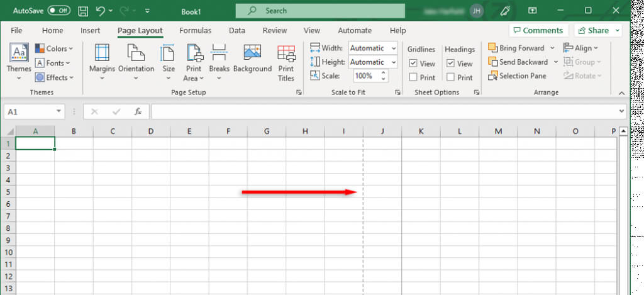644x295 pixels.
Task: Expand the Height dropdown
Action: (392, 62)
